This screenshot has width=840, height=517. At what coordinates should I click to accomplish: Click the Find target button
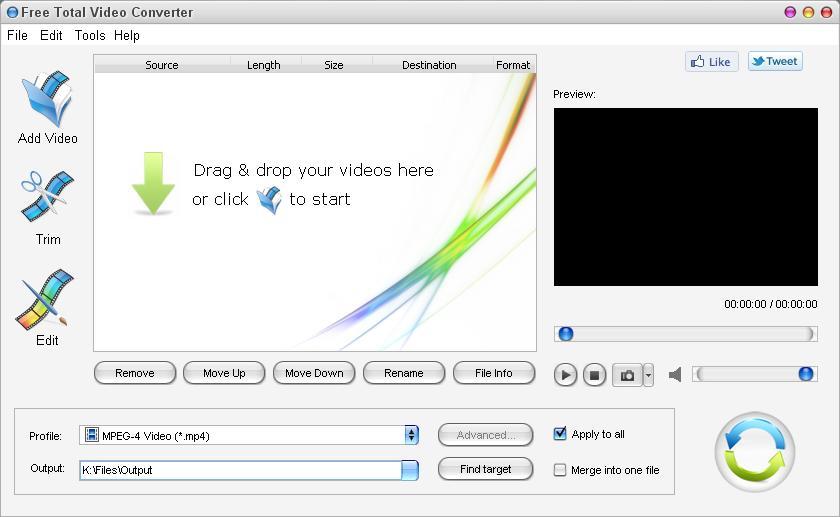(x=485, y=469)
